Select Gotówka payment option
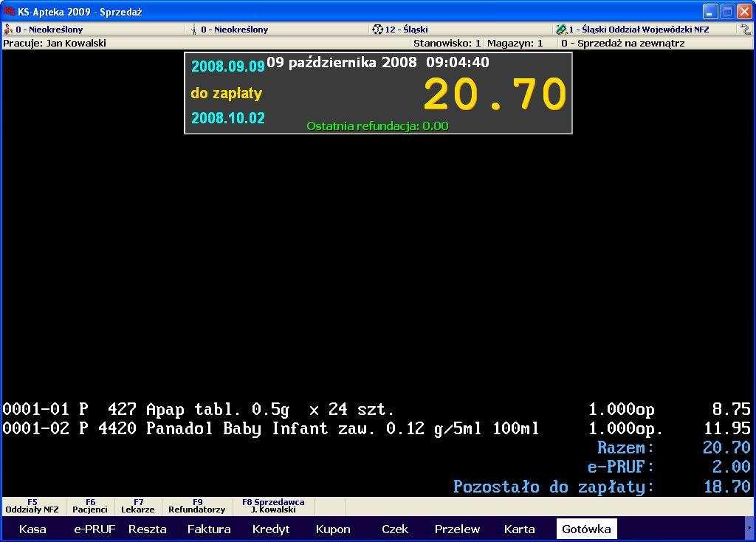The image size is (756, 542). click(x=586, y=529)
